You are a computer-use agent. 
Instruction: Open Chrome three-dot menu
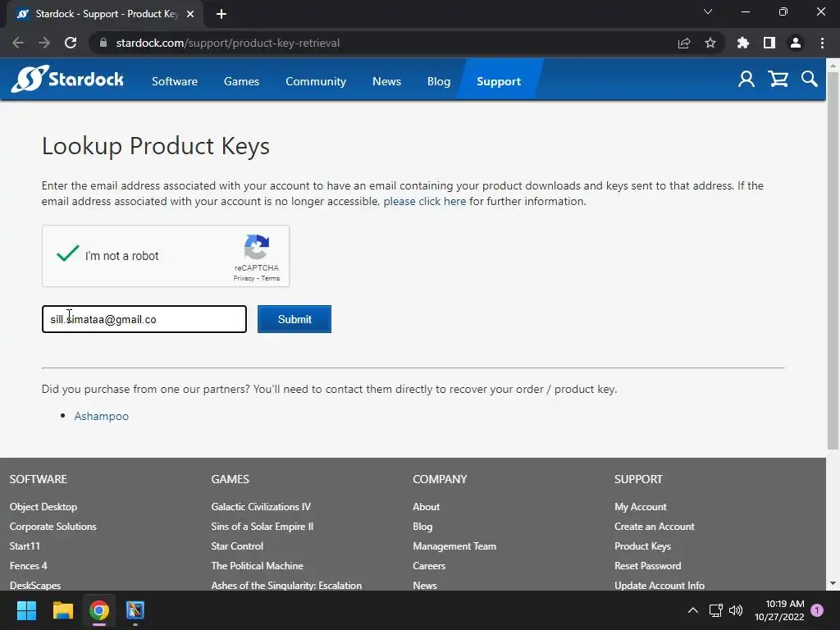point(822,43)
